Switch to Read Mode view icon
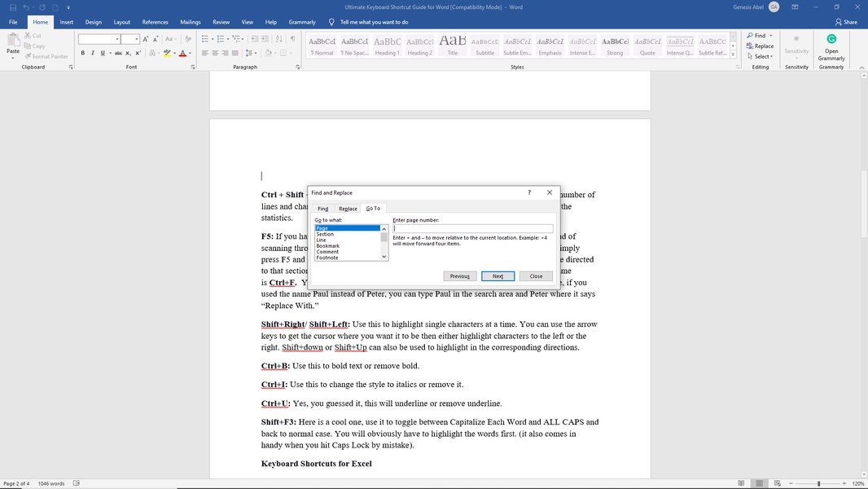868x489 pixels. tap(741, 483)
